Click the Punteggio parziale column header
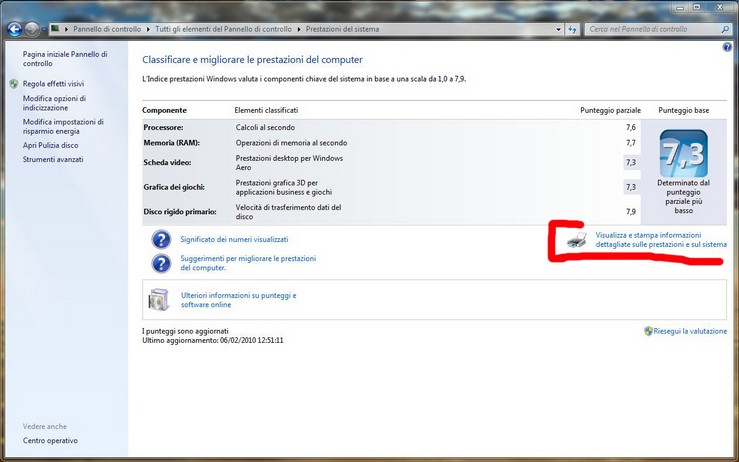 click(610, 110)
